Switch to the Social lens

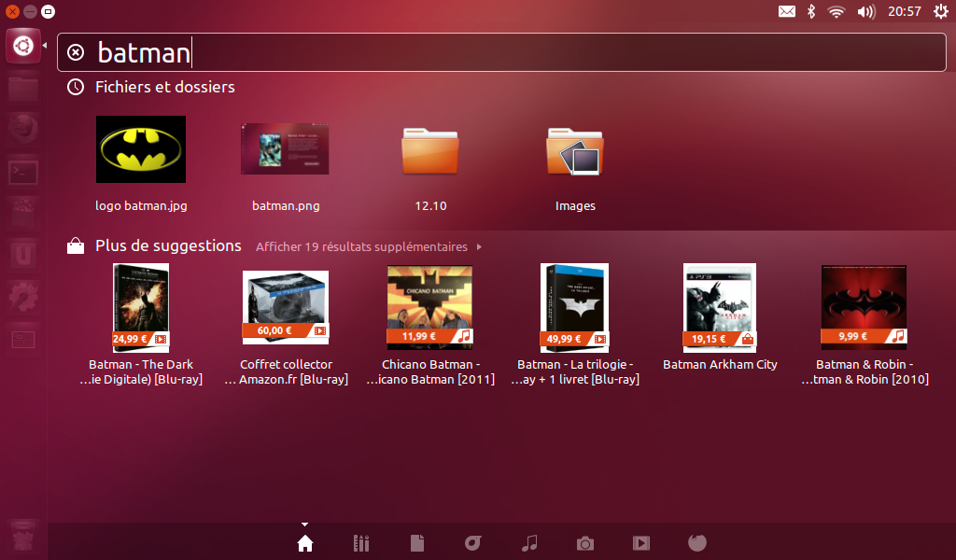coord(473,543)
